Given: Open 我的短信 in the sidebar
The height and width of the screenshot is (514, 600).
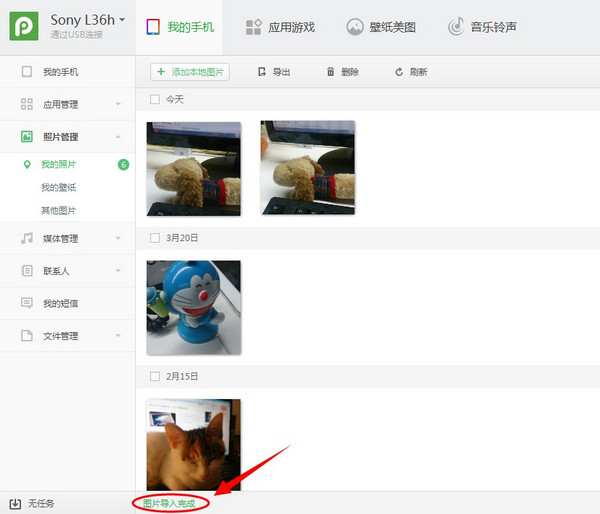Looking at the screenshot, I should point(67,304).
